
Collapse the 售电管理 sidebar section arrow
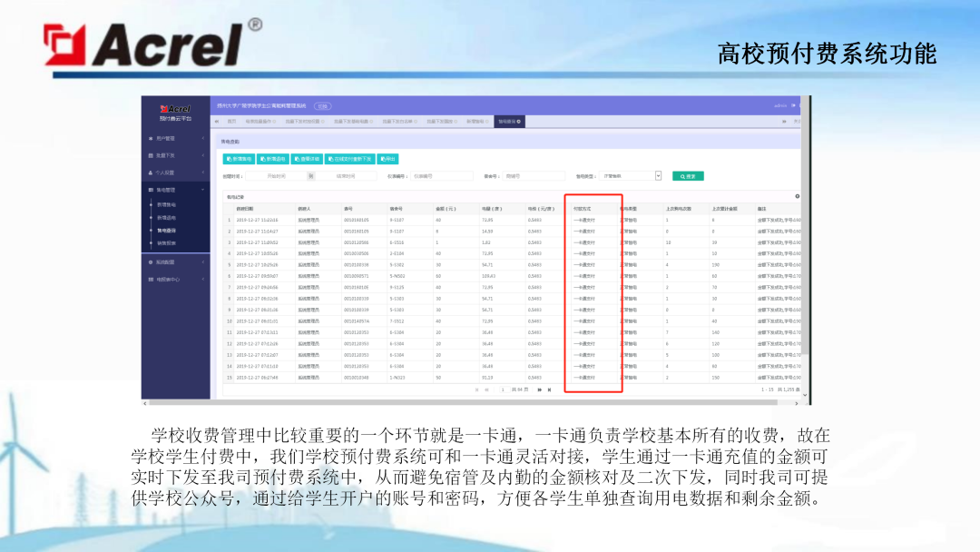point(203,190)
